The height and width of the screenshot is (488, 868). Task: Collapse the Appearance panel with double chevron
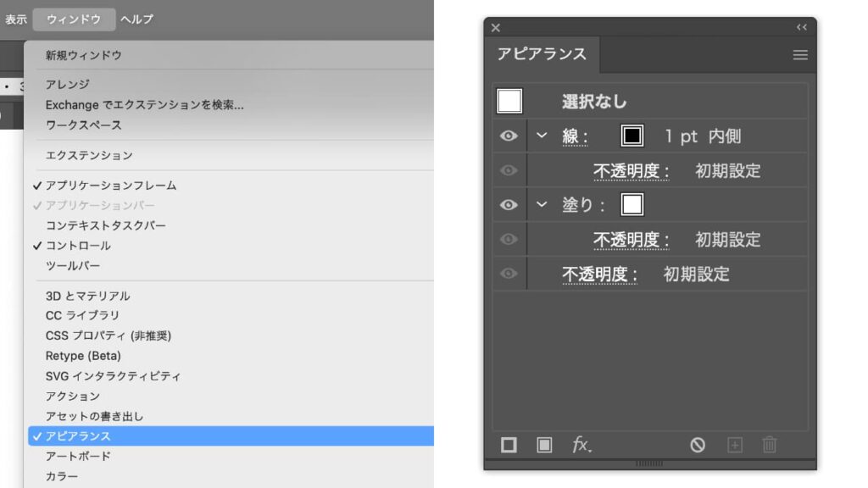[802, 27]
